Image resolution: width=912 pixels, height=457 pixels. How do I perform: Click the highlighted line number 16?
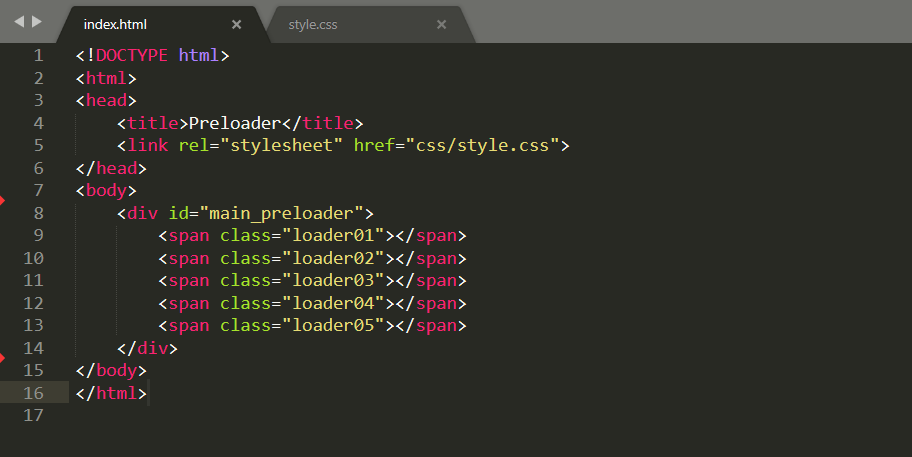pos(33,393)
